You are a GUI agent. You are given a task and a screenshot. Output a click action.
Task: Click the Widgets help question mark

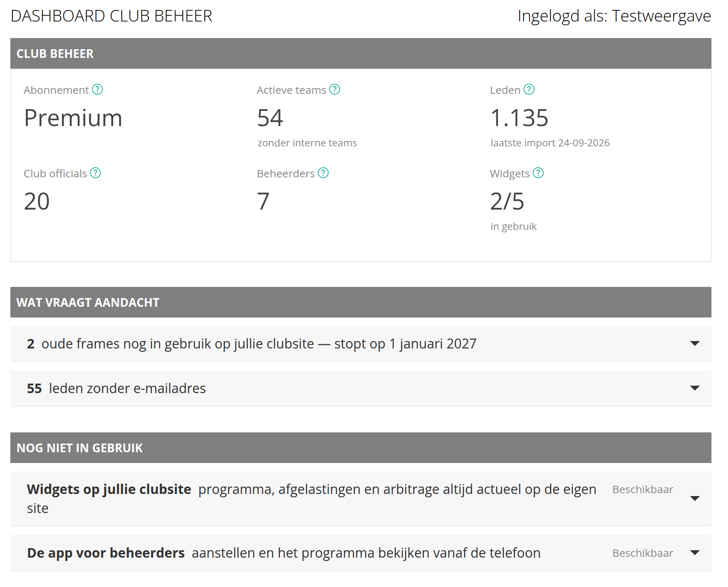[x=538, y=173]
